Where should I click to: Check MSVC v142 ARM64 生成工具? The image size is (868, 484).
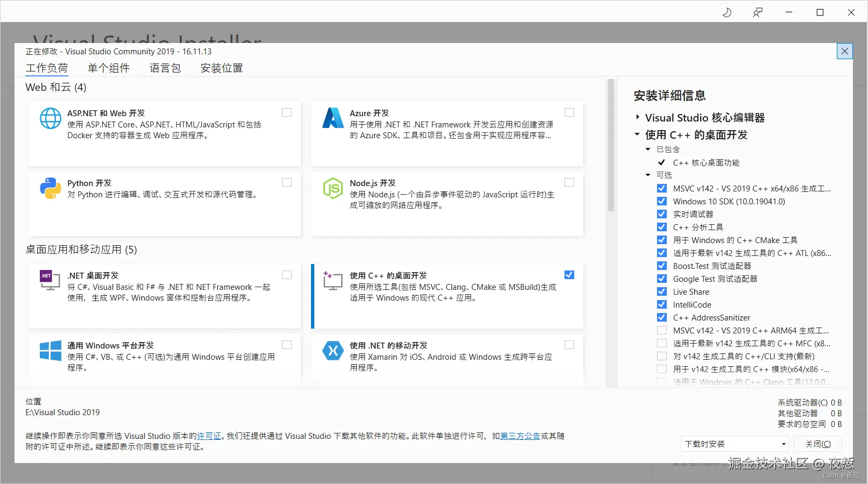click(x=661, y=330)
